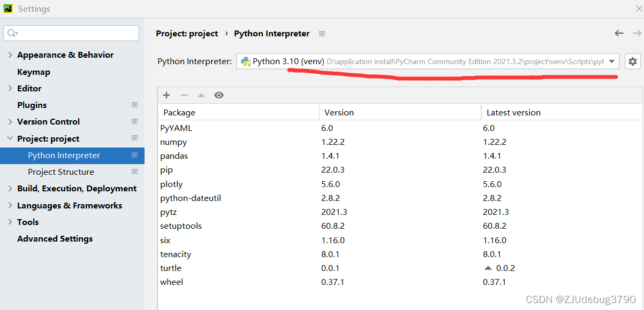Click 'Project: project' breadcrumb link
The height and width of the screenshot is (310, 644).
187,33
